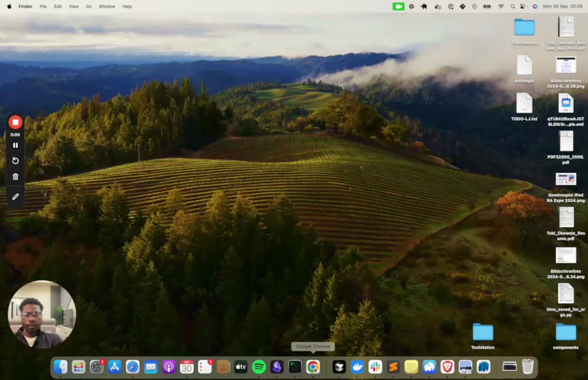This screenshot has height=380, width=588.
Task: Click the circular webcam preview bubble
Action: (42, 315)
